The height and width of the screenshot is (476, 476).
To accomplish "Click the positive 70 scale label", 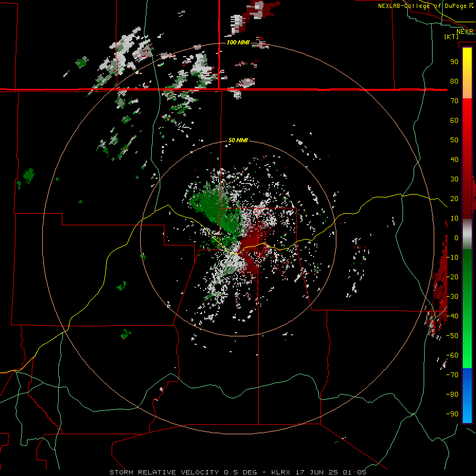I will click(x=454, y=101).
